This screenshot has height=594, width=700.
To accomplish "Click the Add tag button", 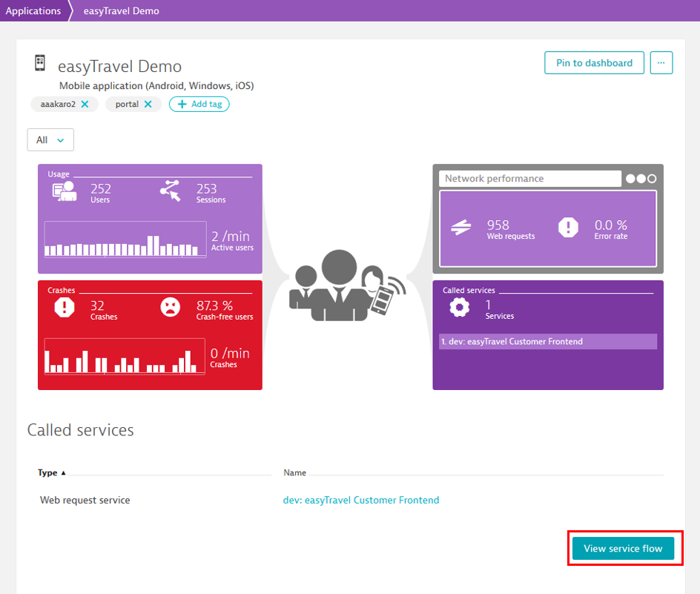I will (199, 104).
